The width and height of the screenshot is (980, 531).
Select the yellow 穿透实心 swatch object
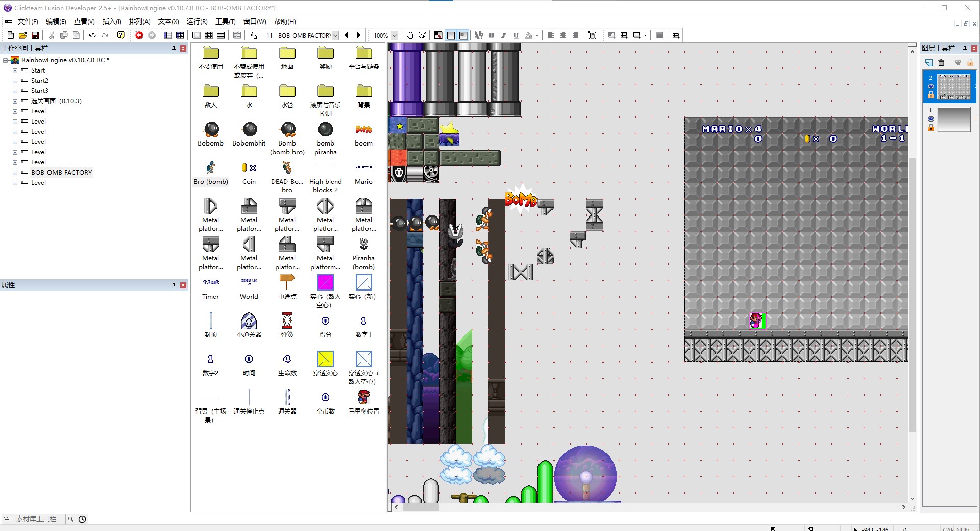(325, 359)
